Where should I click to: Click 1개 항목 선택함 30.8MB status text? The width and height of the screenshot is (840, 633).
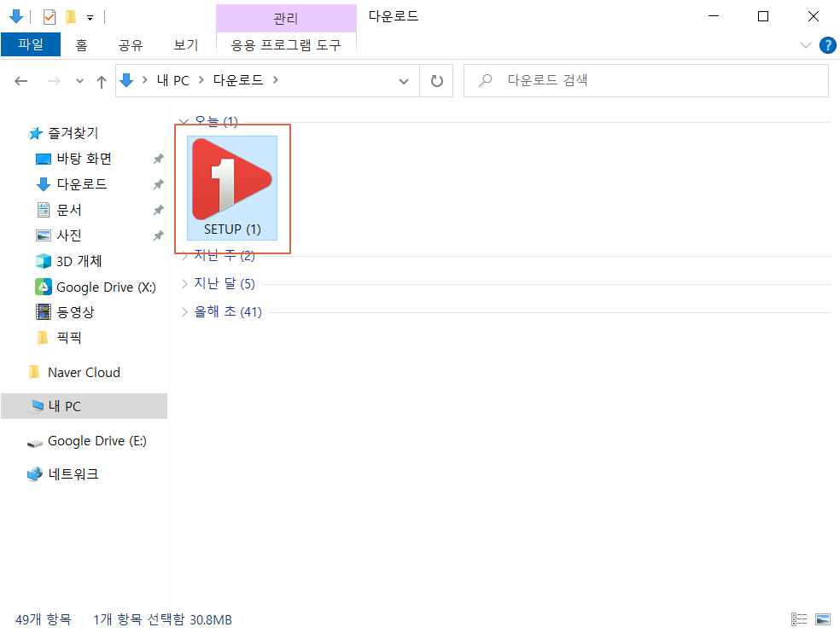click(162, 619)
